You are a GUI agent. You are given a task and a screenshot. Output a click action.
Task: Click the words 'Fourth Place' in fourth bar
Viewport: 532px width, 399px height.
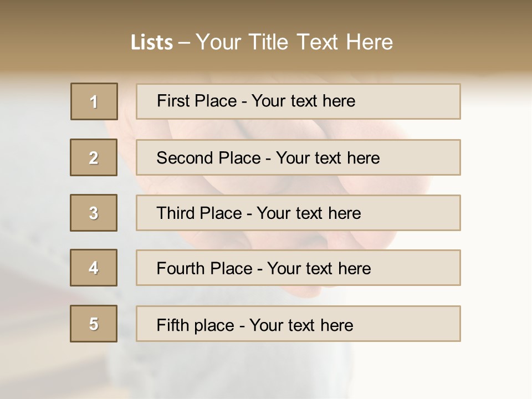point(204,269)
